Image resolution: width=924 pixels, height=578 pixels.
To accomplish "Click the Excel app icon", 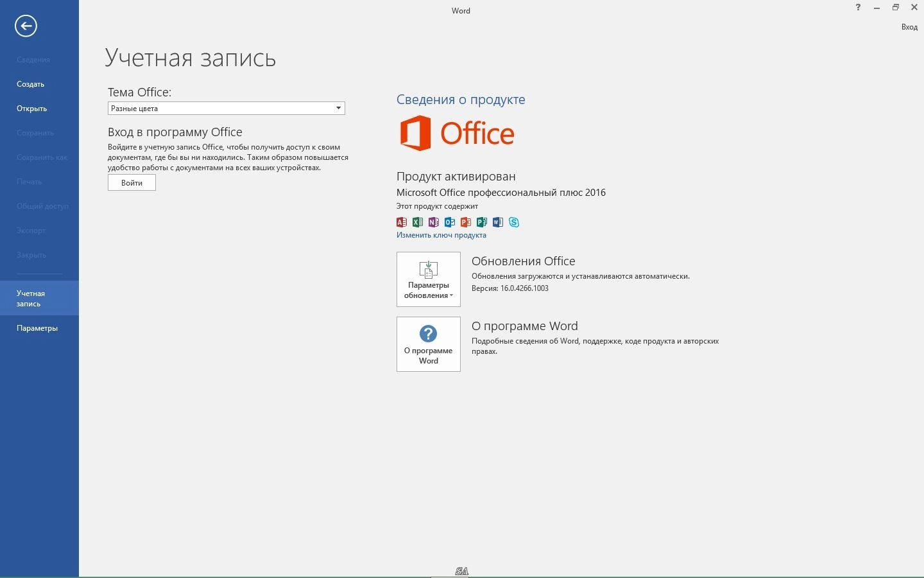I will [418, 222].
